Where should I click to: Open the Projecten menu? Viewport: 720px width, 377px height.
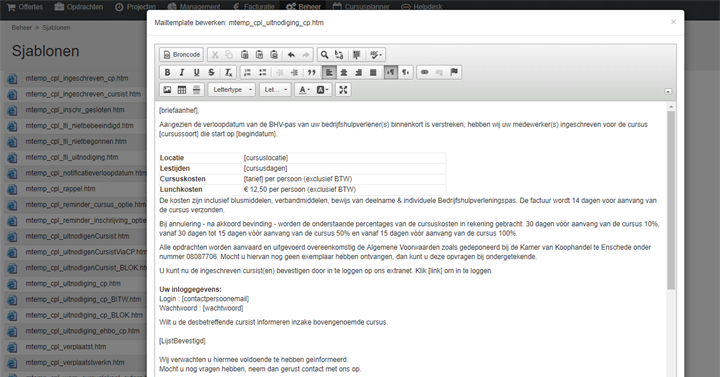coord(135,7)
